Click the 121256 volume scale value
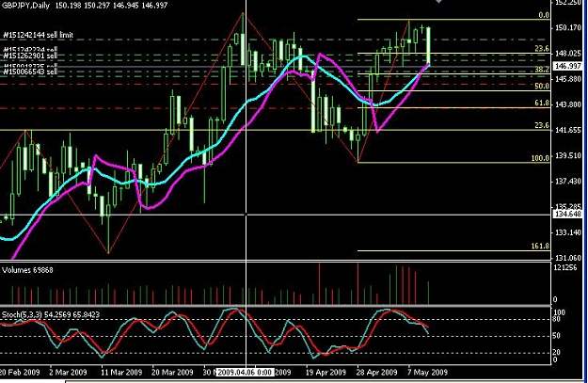This screenshot has height=383, width=588. point(565,267)
